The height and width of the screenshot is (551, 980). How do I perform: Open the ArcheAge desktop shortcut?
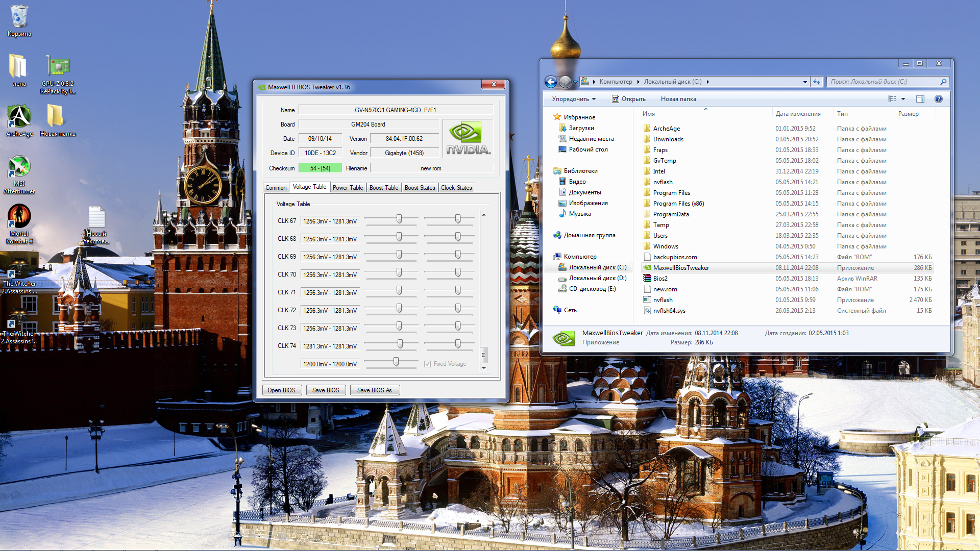tap(19, 118)
